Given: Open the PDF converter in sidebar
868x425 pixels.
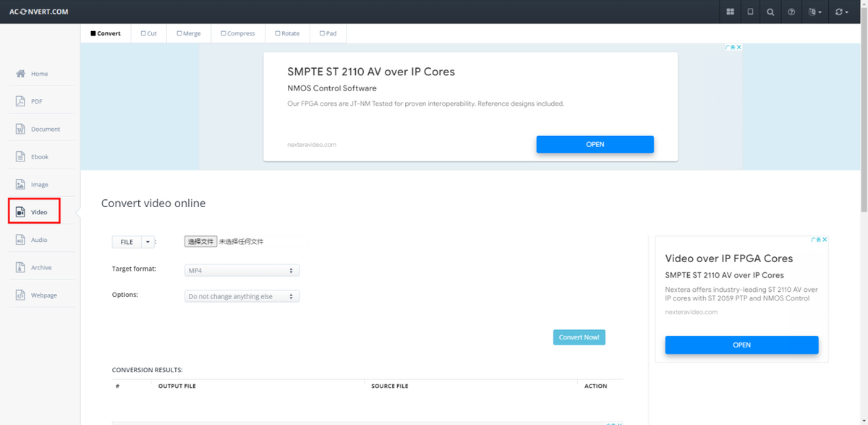Looking at the screenshot, I should [36, 101].
